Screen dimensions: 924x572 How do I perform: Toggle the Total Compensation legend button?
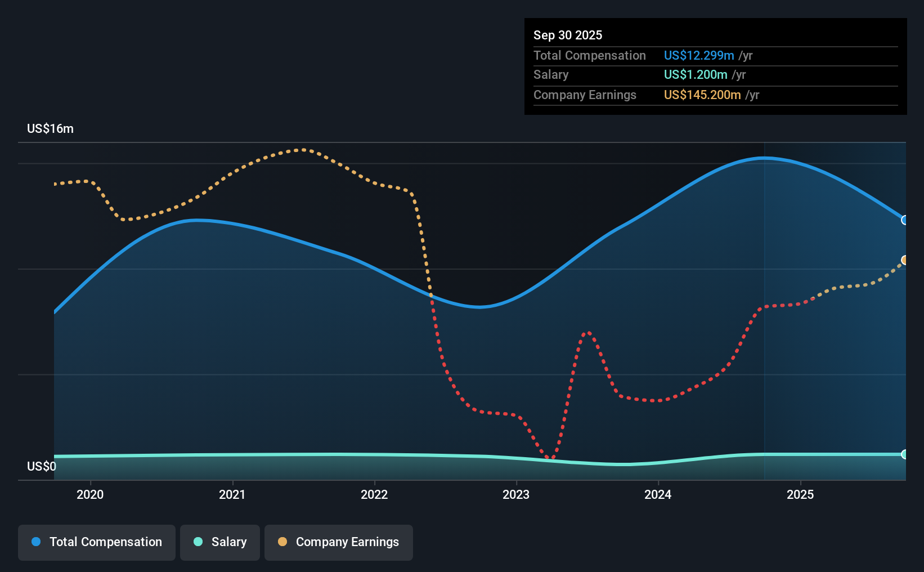tap(97, 542)
